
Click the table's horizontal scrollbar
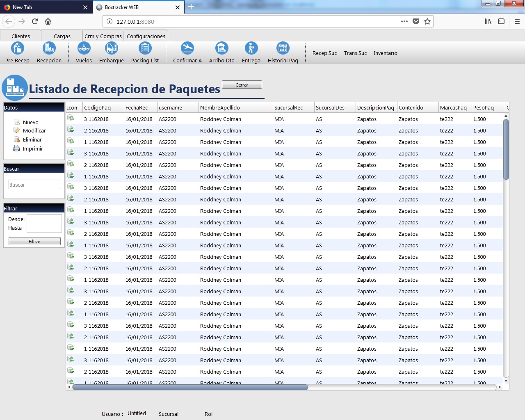coord(190,387)
